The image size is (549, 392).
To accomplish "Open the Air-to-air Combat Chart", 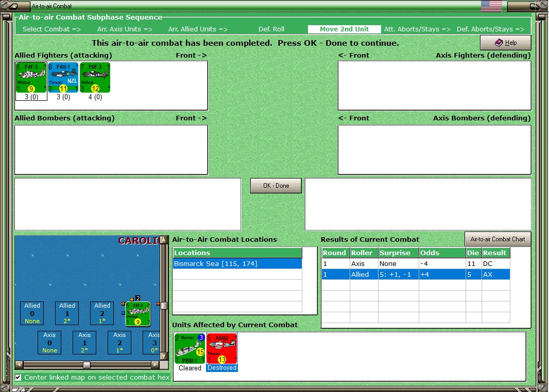I will (x=497, y=239).
